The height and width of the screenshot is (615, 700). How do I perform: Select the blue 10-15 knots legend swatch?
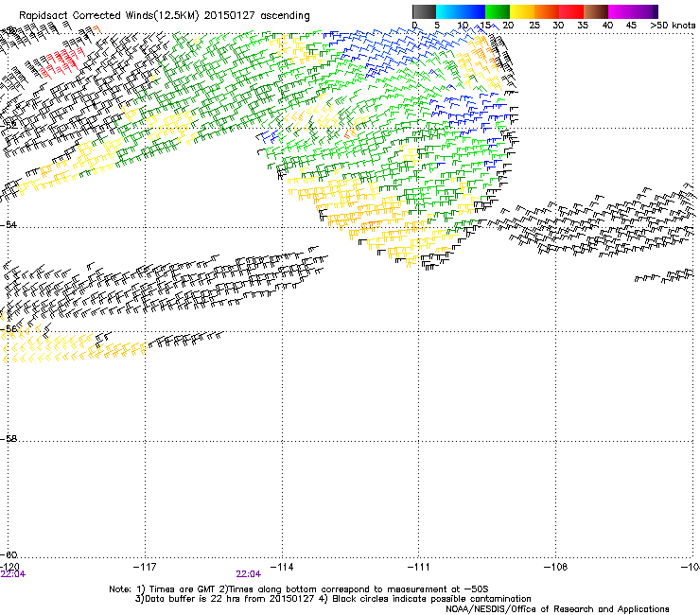tap(473, 11)
